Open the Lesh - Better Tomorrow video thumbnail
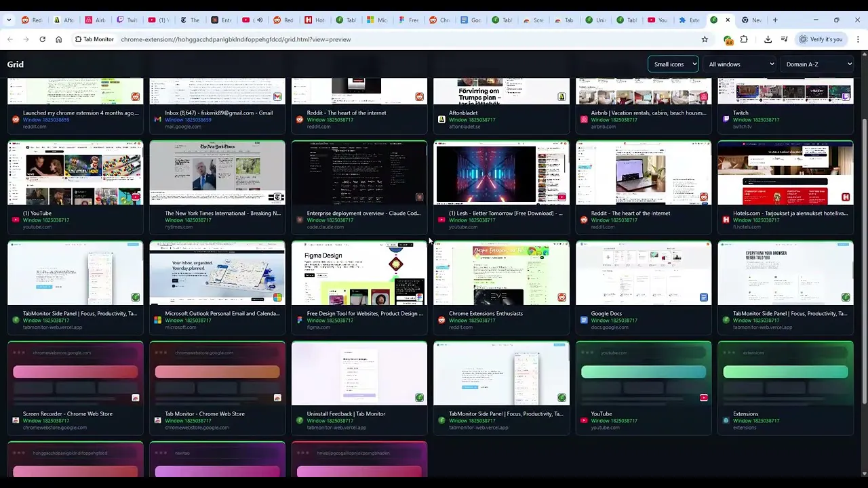The height and width of the screenshot is (488, 868). click(501, 173)
